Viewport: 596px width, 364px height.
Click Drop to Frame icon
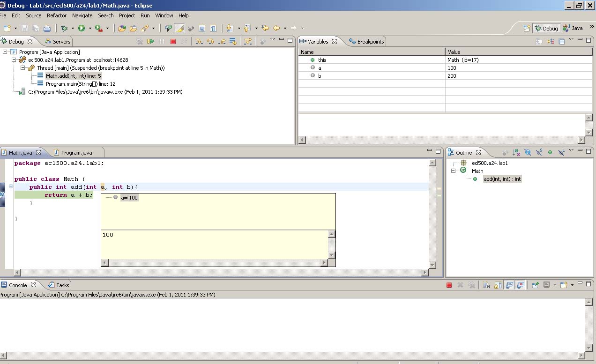(233, 41)
